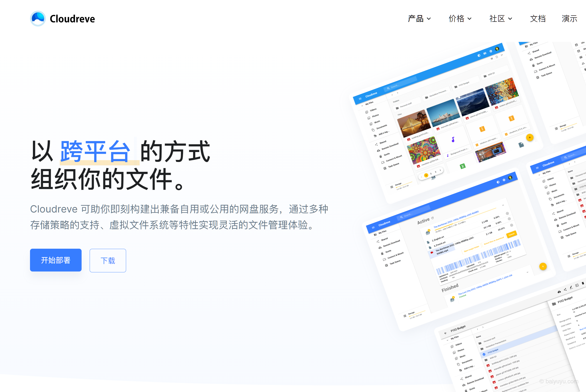Screen dimensions: 586x392
Task: Click the 开始部署 button
Action: pos(56,260)
